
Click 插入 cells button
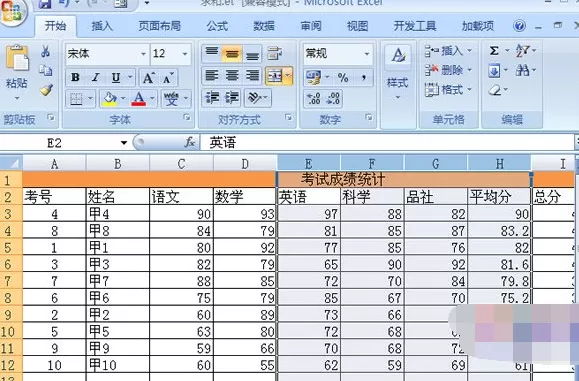[448, 51]
